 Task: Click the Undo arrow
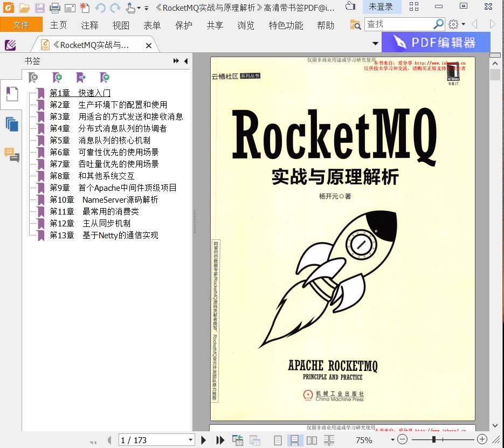[100, 8]
